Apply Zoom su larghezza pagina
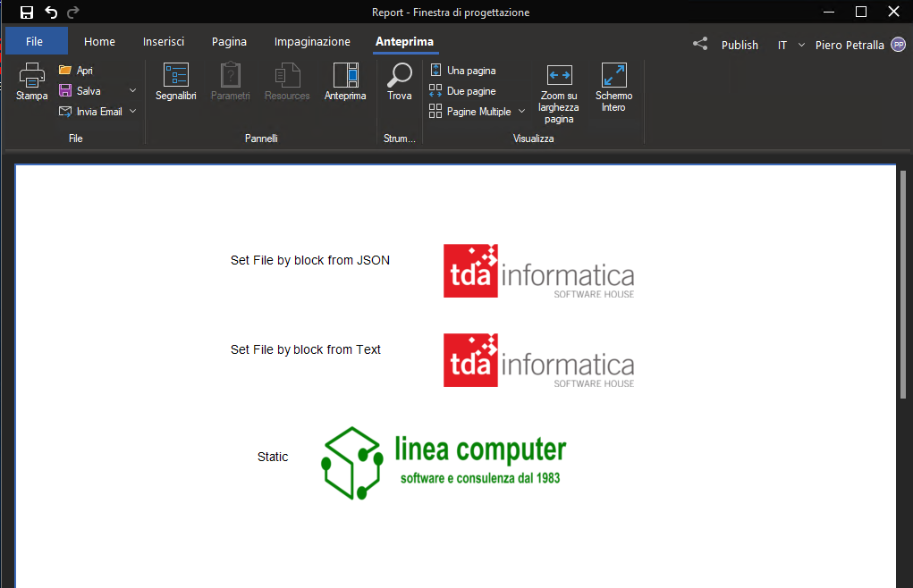This screenshot has width=913, height=588. [x=559, y=94]
